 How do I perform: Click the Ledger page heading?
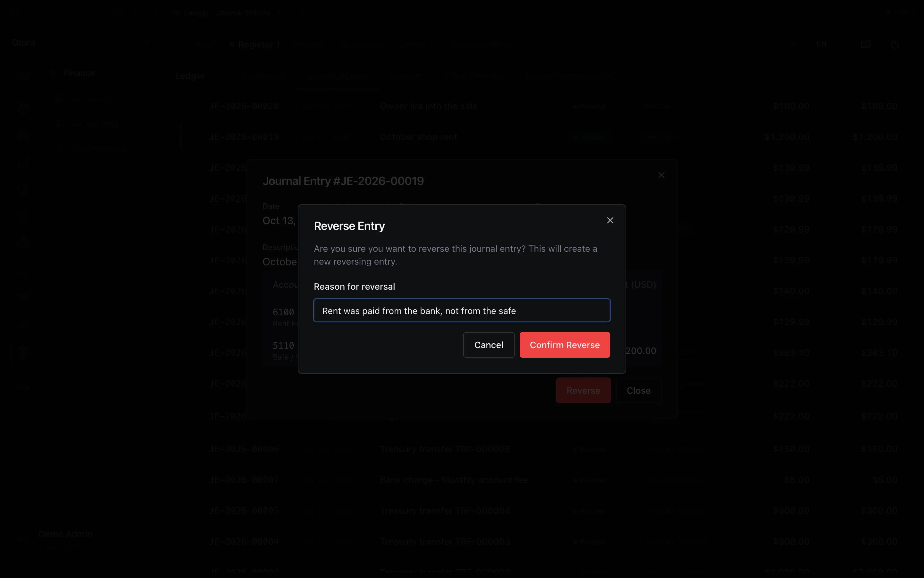click(x=190, y=76)
